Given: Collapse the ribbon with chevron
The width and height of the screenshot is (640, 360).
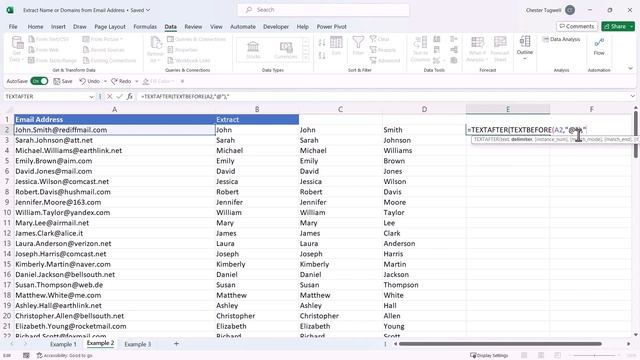Looking at the screenshot, I should [x=630, y=68].
